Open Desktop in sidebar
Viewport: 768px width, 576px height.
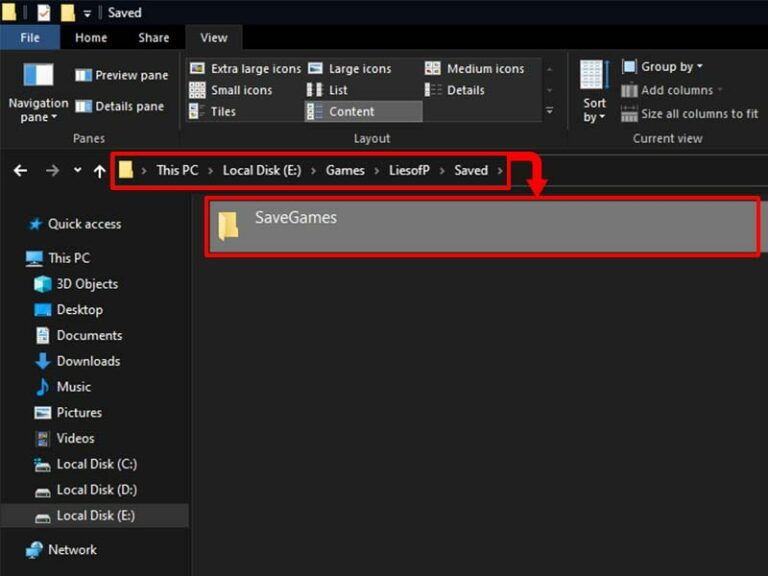click(x=69, y=310)
